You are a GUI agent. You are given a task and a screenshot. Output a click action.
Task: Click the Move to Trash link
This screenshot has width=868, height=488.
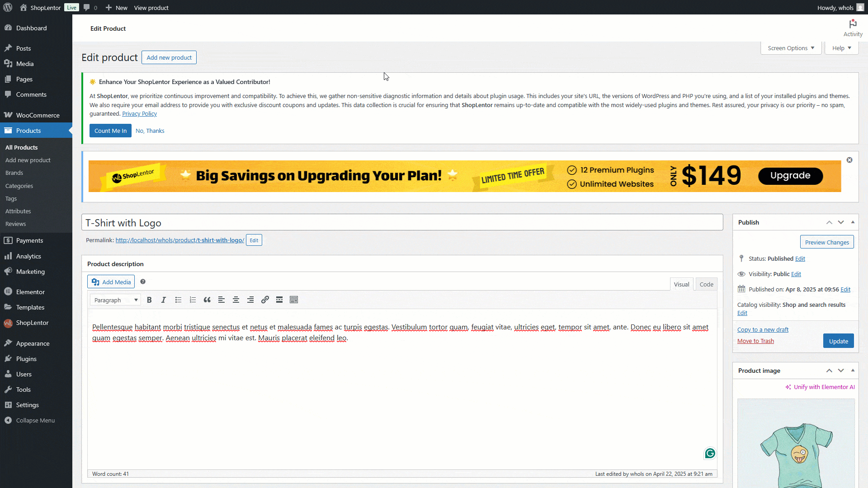[755, 341]
